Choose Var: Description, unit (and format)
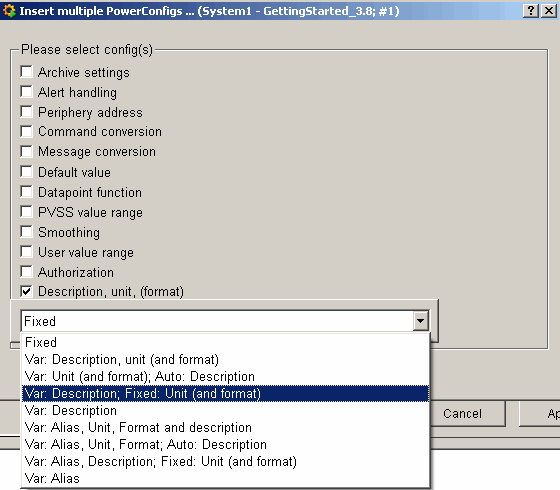Viewport: 560px width, 490px height. pos(225,359)
